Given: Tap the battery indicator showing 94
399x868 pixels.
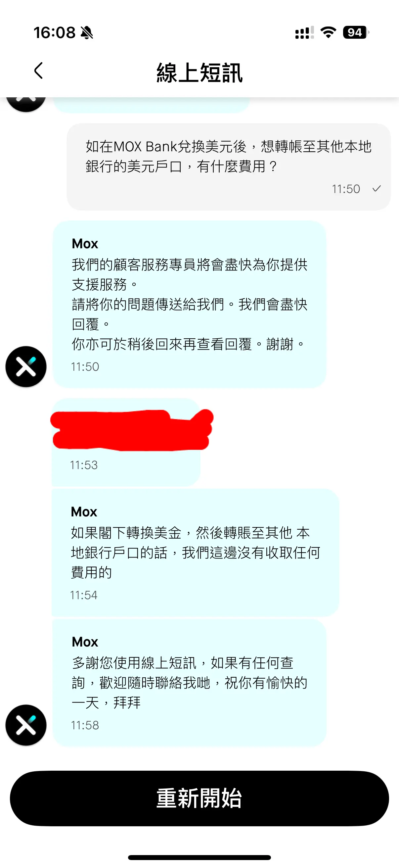Looking at the screenshot, I should tap(356, 32).
